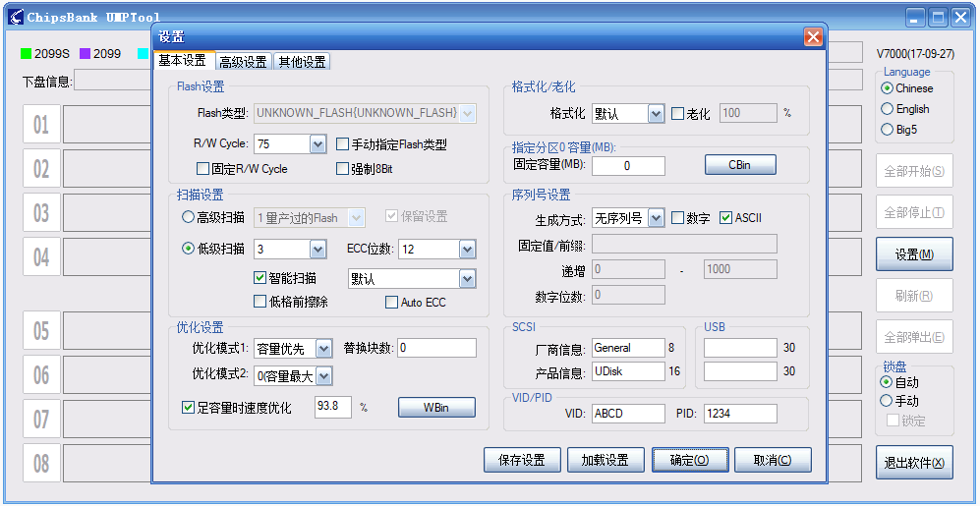Click the ChipsBank logo icon in title bar

[16, 18]
